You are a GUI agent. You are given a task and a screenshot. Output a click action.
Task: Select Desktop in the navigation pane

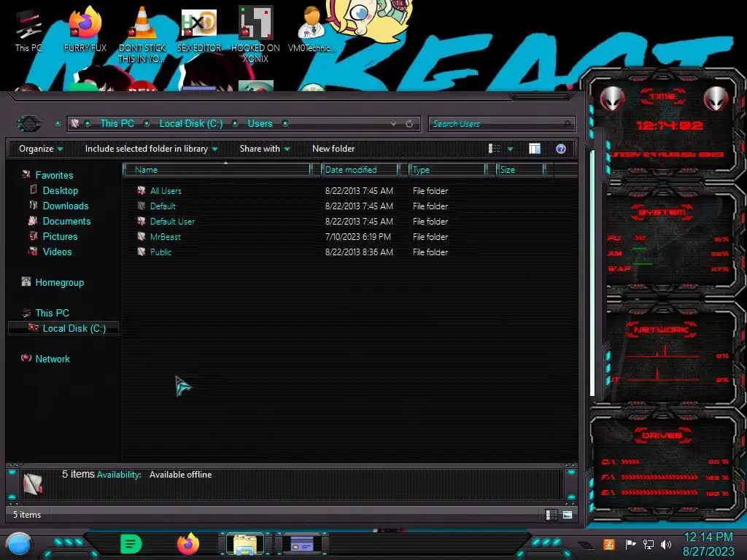pos(61,190)
